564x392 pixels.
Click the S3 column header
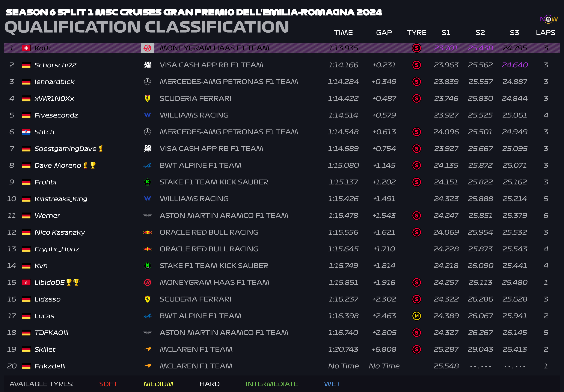(x=514, y=32)
